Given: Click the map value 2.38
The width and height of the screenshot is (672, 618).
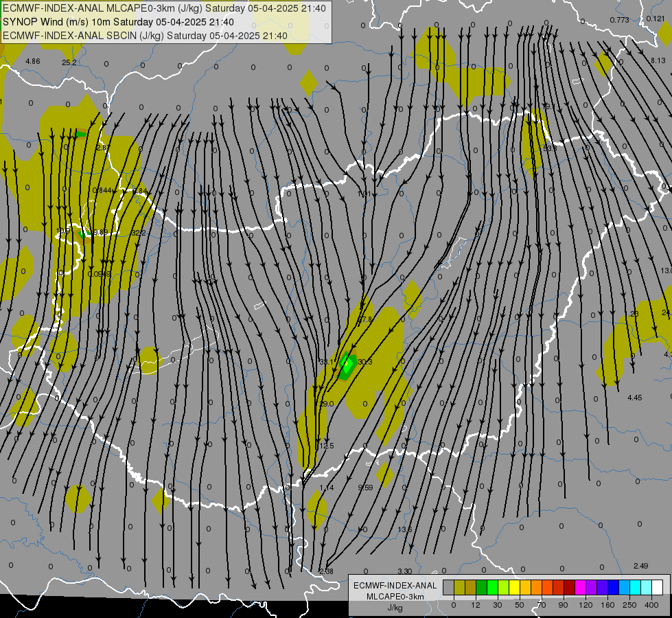Looking at the screenshot, I should pyautogui.click(x=326, y=571).
